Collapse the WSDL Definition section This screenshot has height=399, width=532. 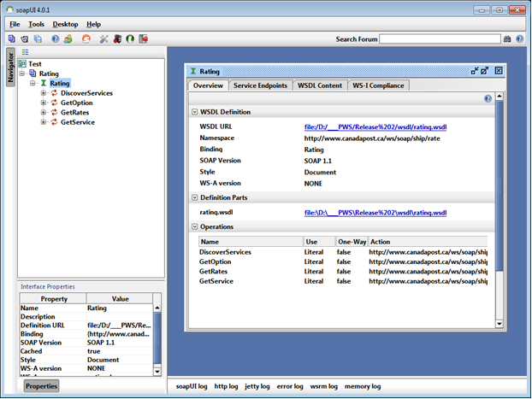coord(195,112)
